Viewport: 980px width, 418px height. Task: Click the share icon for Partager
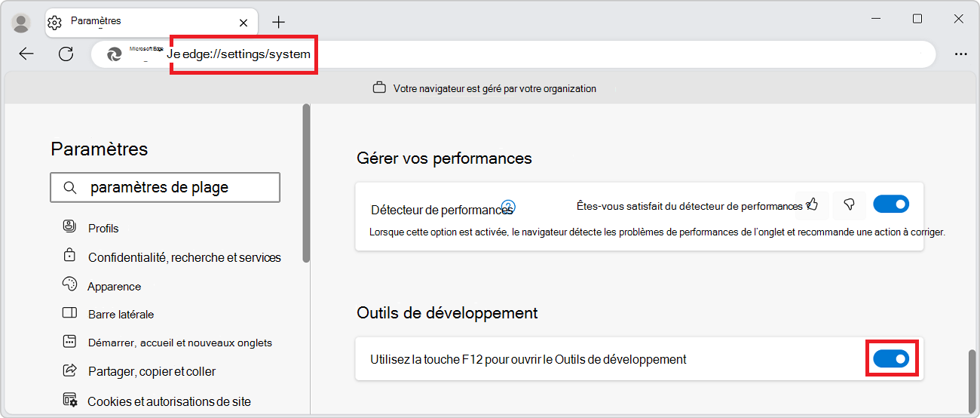pos(69,370)
